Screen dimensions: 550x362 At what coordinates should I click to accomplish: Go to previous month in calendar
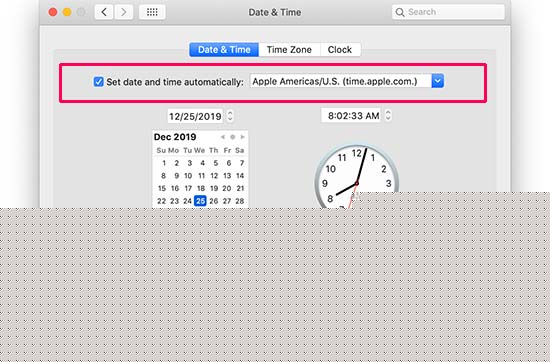(223, 137)
